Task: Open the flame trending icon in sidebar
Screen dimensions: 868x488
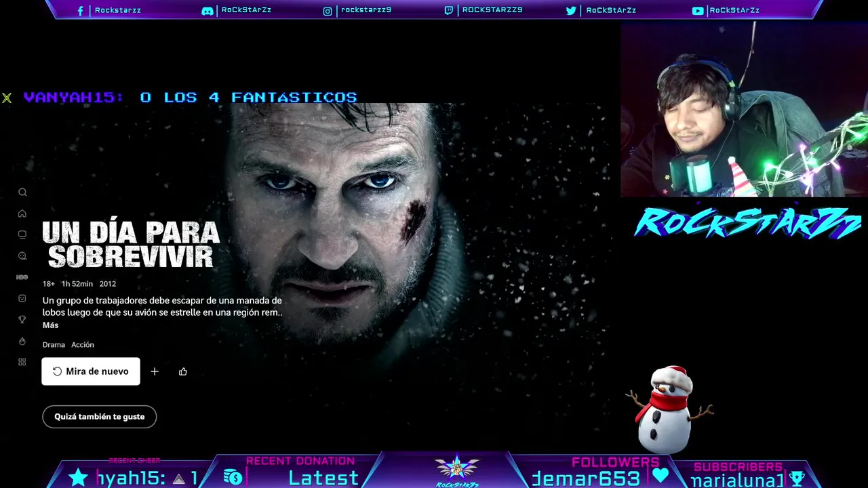Action: (x=22, y=341)
